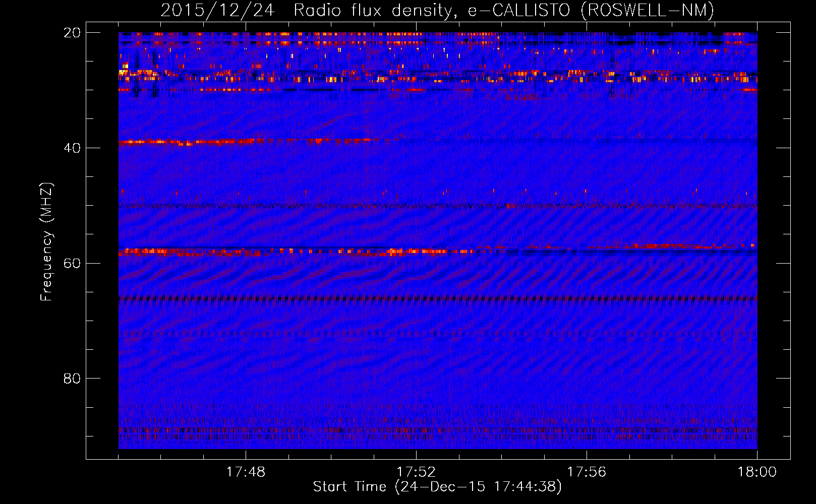The width and height of the screenshot is (816, 504).
Task: Click the 17:52 time tick label
Action: point(416,472)
